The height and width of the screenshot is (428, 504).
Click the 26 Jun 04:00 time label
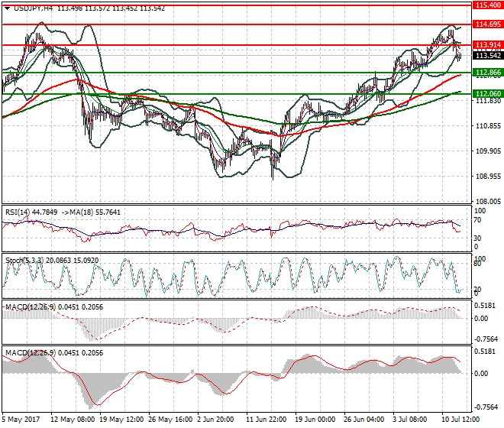(x=363, y=420)
